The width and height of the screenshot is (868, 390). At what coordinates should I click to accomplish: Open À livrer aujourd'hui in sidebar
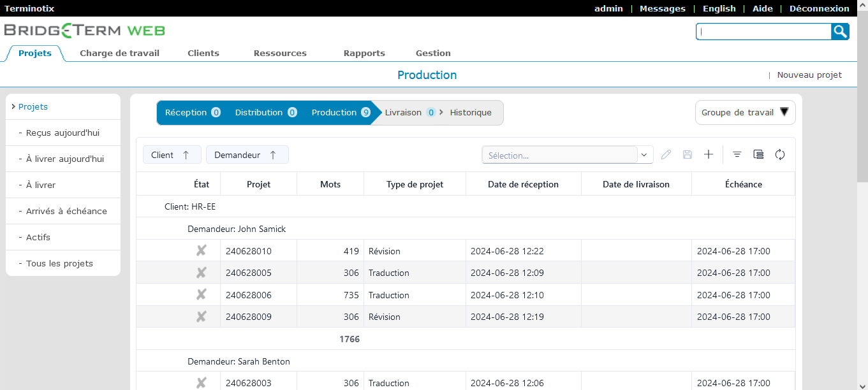[x=64, y=159]
